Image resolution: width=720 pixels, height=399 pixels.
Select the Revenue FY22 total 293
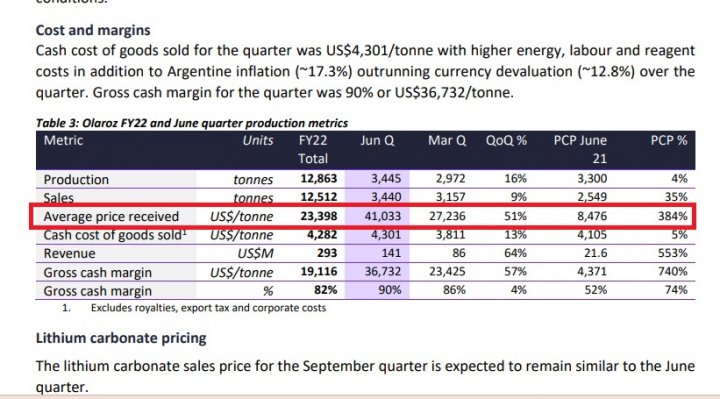[327, 253]
